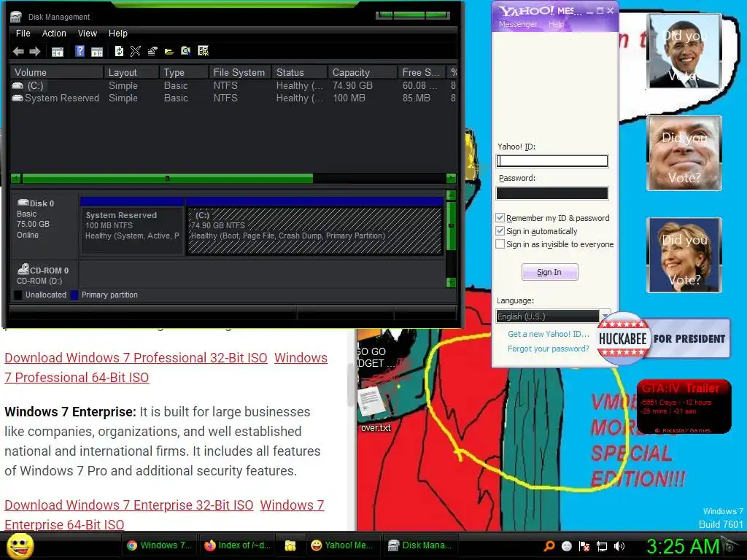Click the Yahoo Messenger sleepy face tray icon
Image resolution: width=747 pixels, height=560 pixels.
[x=566, y=545]
